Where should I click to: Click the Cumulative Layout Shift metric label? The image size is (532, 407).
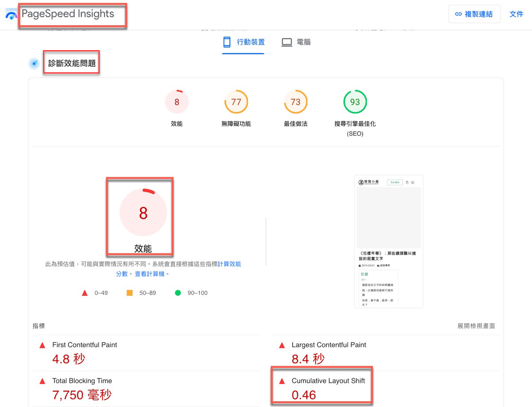pos(329,381)
